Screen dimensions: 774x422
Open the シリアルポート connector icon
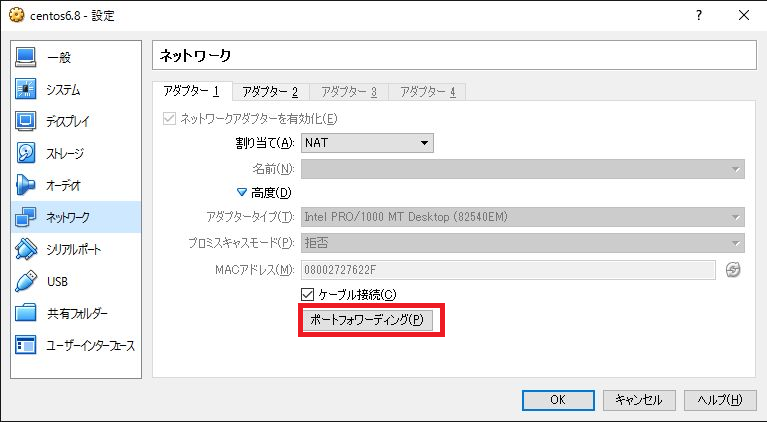[x=26, y=249]
